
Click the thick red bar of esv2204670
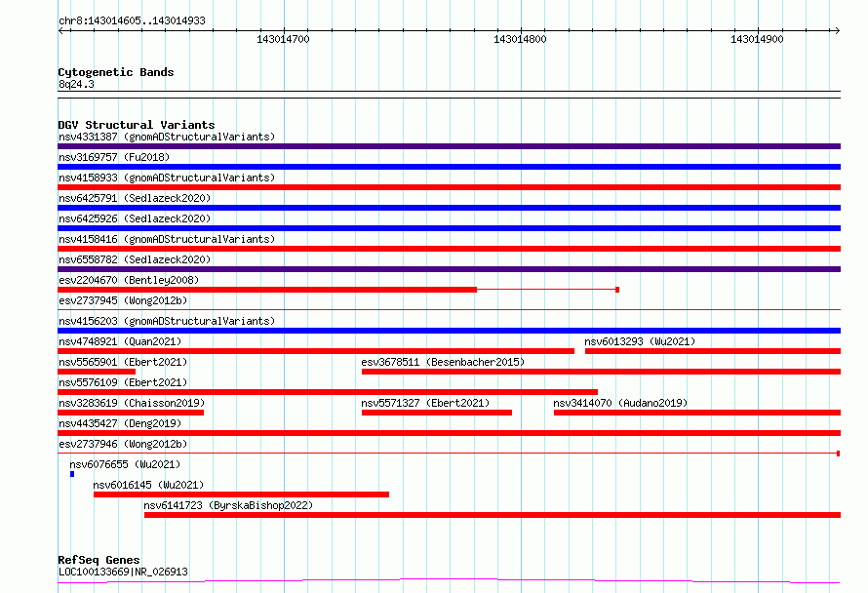[267, 290]
